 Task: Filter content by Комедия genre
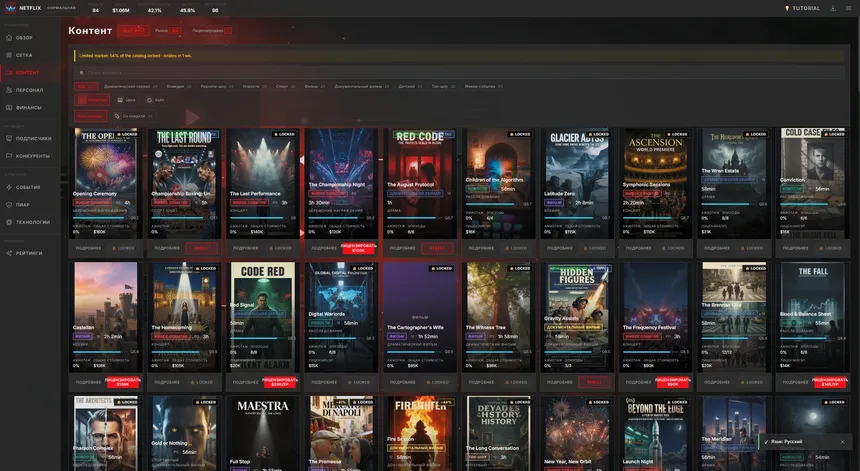(x=178, y=86)
